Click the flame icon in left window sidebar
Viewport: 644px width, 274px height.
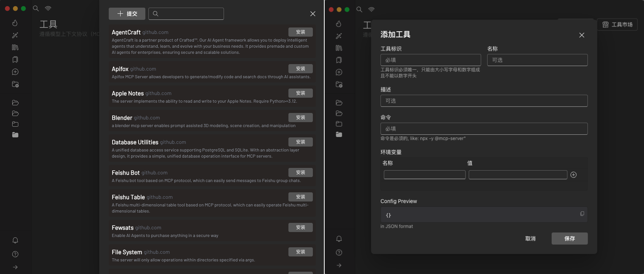15,23
